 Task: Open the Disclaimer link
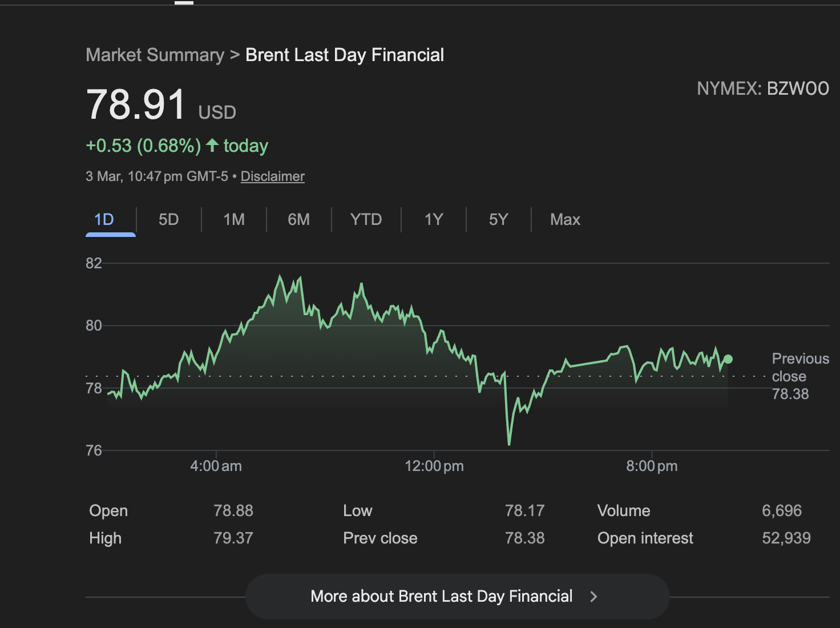[272, 176]
